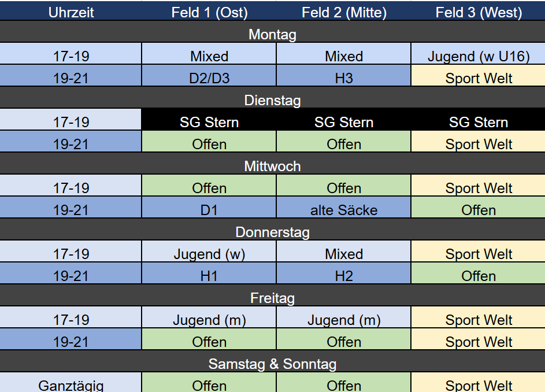Select the Feld 1 (Ost) header cell

209,12
